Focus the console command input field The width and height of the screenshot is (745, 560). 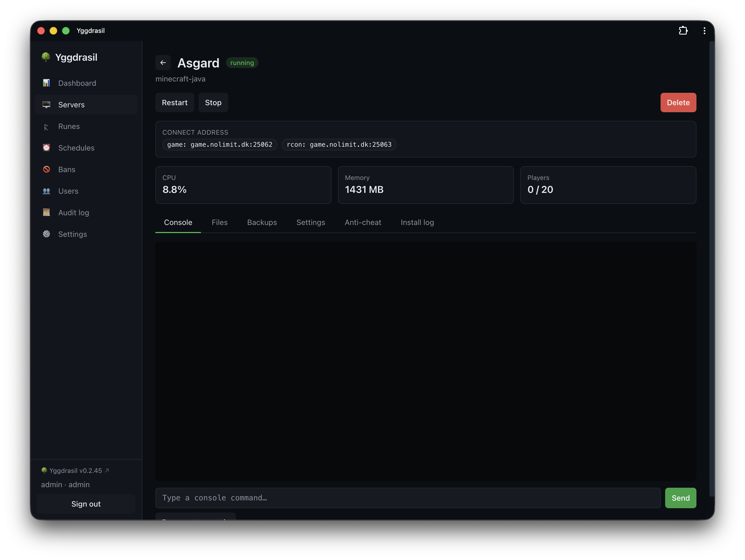[x=408, y=498]
